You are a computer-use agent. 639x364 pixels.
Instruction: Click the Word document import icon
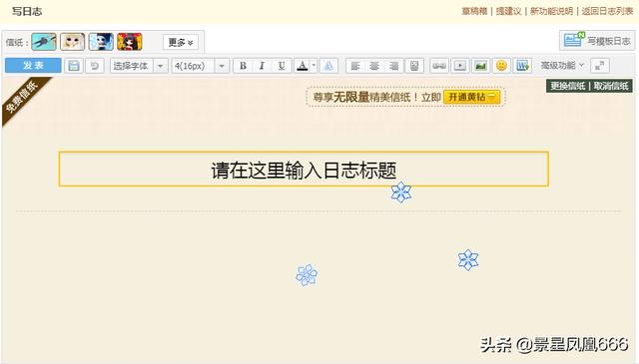(522, 66)
